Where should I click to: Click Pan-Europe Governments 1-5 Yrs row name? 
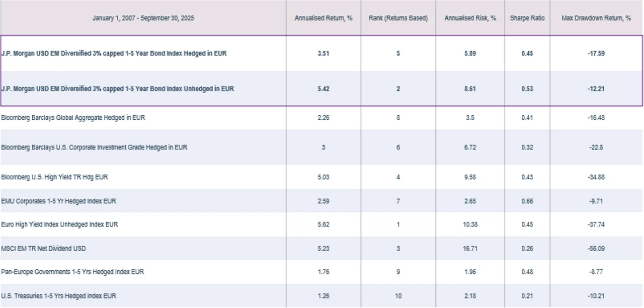pyautogui.click(x=72, y=272)
